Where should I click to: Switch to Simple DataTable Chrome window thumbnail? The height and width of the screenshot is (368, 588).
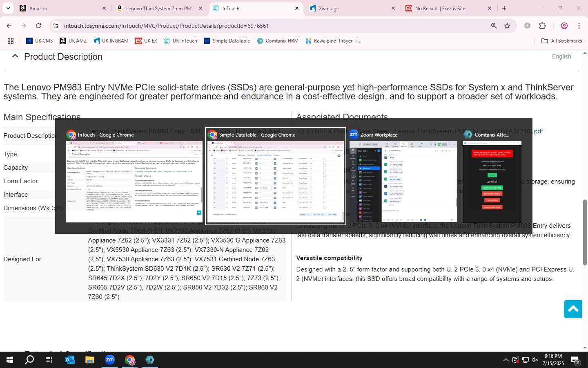click(x=276, y=177)
